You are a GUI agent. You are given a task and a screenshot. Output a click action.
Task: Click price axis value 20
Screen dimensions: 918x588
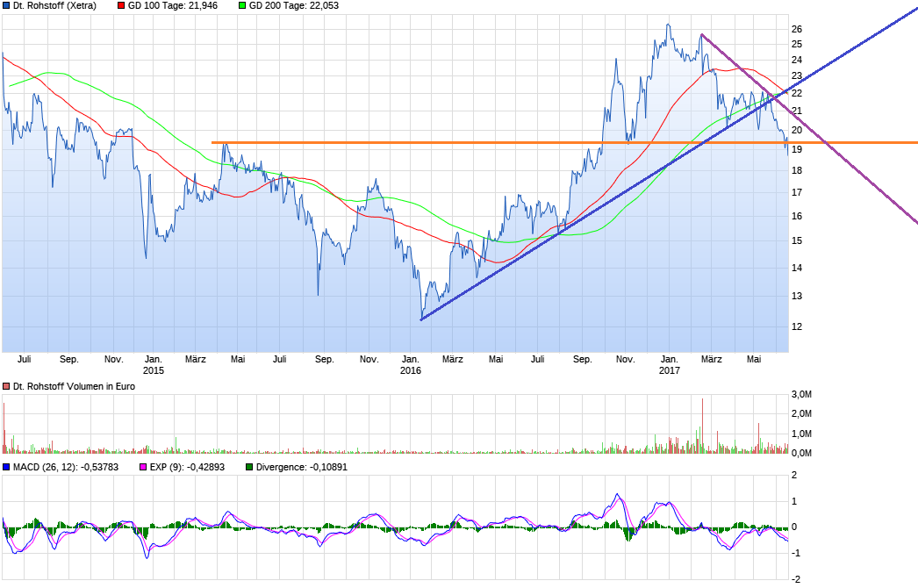click(x=797, y=130)
